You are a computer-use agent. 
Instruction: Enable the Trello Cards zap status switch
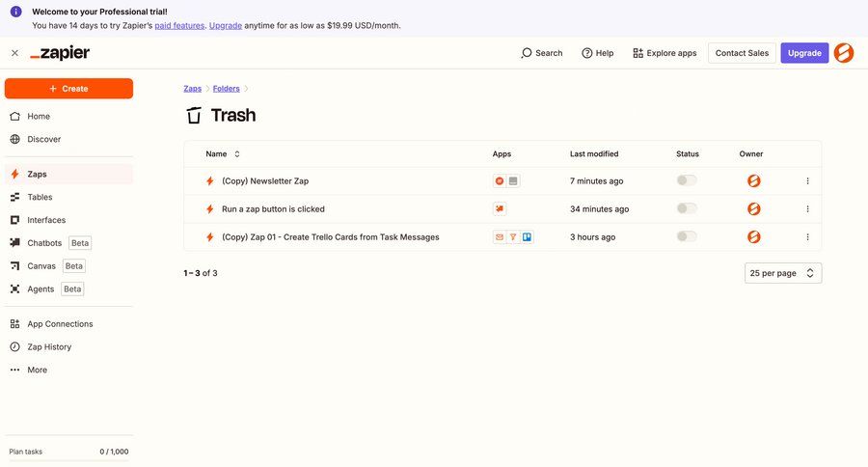pos(686,236)
